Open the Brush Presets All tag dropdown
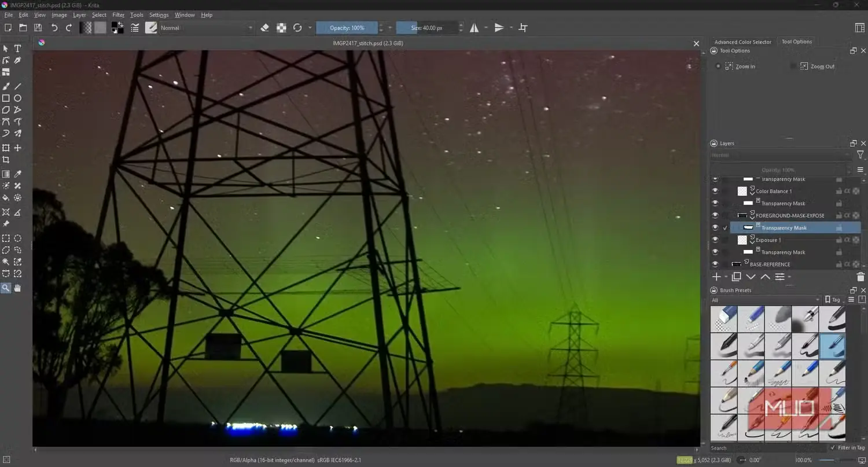The image size is (868, 467). coord(766,300)
